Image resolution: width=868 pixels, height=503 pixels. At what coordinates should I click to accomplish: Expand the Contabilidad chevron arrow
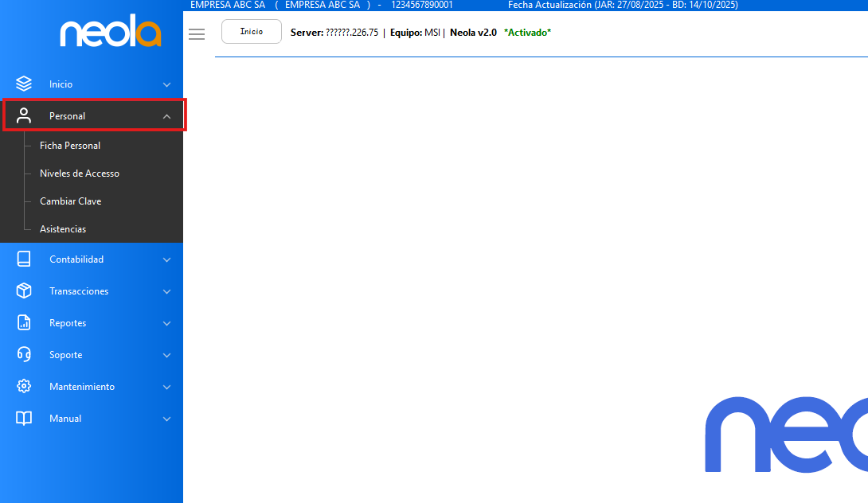tap(166, 259)
